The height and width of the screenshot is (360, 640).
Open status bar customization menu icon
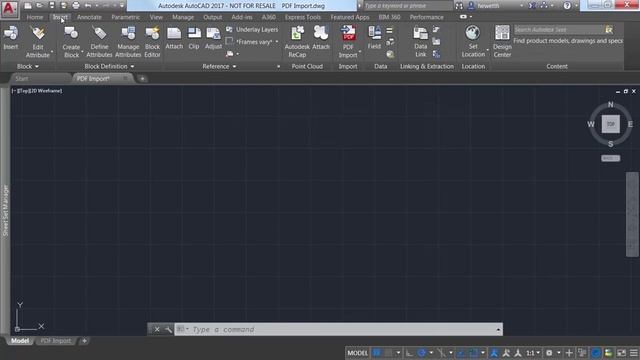633,353
